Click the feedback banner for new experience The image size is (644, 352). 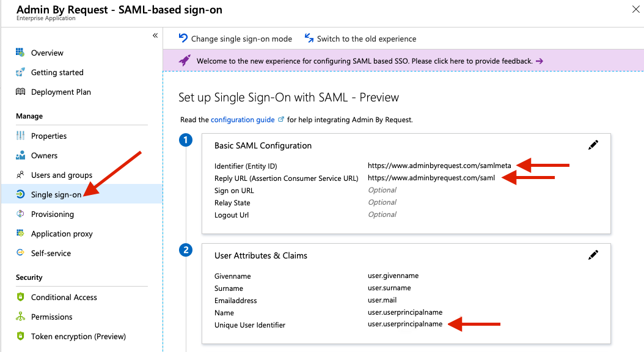coord(364,61)
